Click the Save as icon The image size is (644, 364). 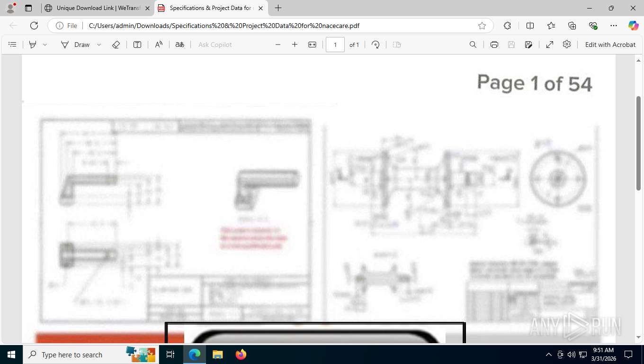(x=528, y=45)
